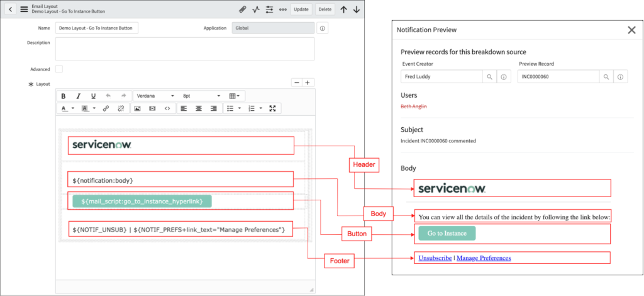The height and width of the screenshot is (296, 644).
Task: Click the search icon beside Event Creator
Action: (489, 77)
